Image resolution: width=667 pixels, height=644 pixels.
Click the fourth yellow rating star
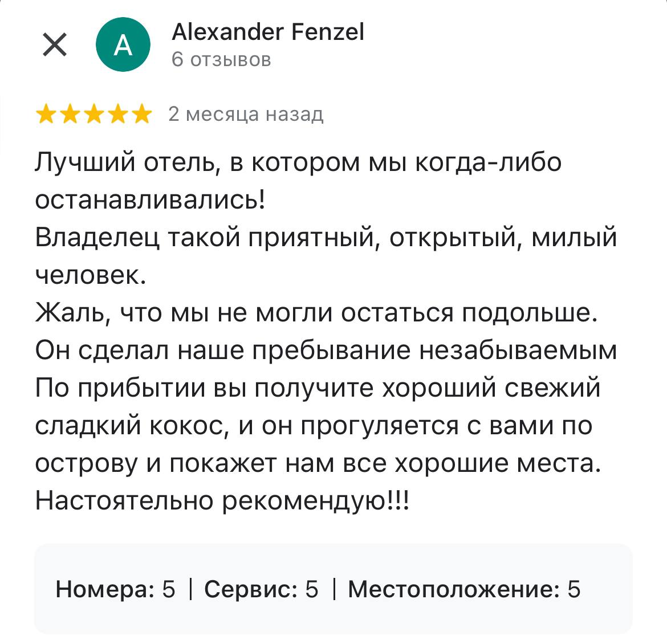pyautogui.click(x=117, y=115)
